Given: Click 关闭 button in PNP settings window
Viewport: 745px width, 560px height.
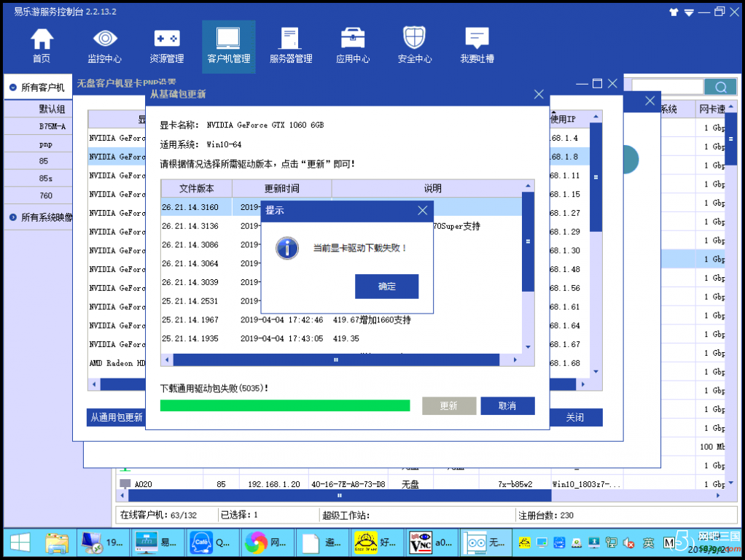Looking at the screenshot, I should tap(575, 417).
